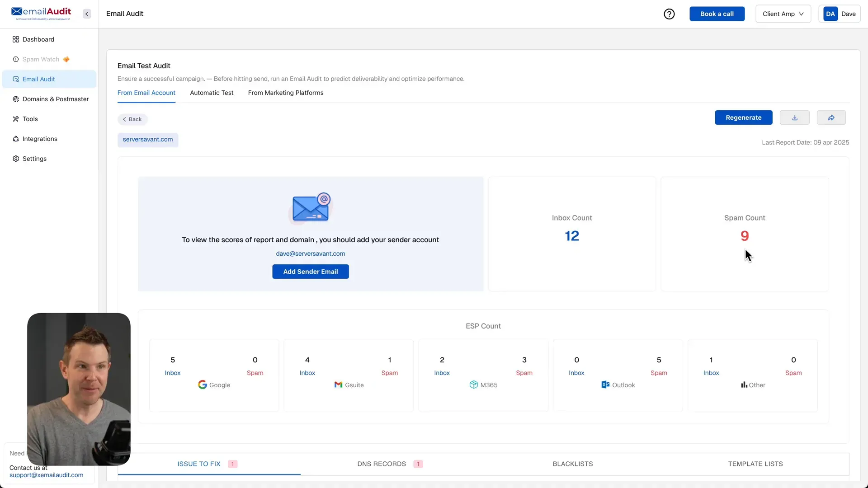Click Add Sender Email button
868x488 pixels.
click(x=311, y=272)
